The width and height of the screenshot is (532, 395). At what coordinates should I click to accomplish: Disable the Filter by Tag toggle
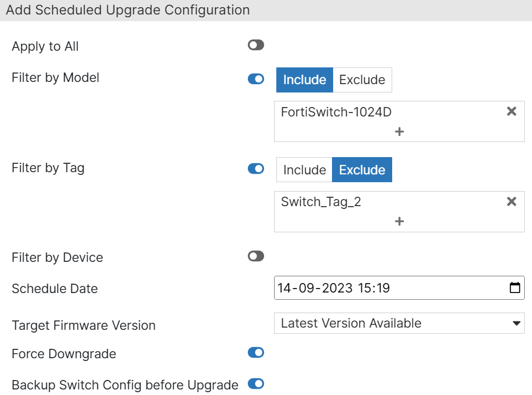point(255,168)
